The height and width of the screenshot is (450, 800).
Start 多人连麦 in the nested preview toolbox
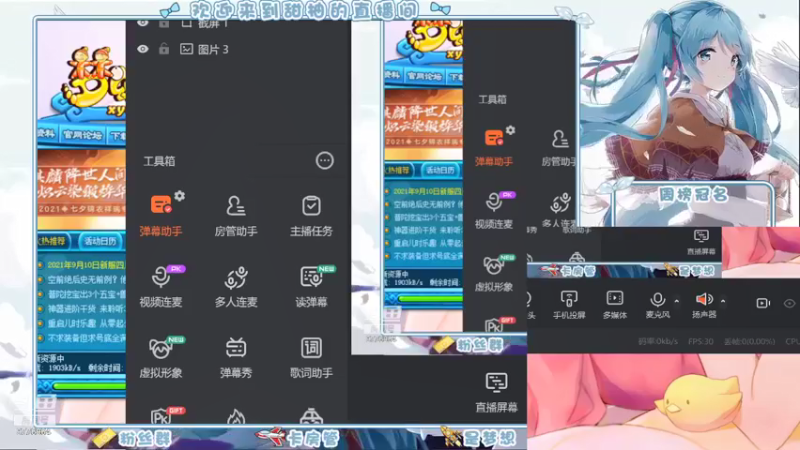(560, 210)
